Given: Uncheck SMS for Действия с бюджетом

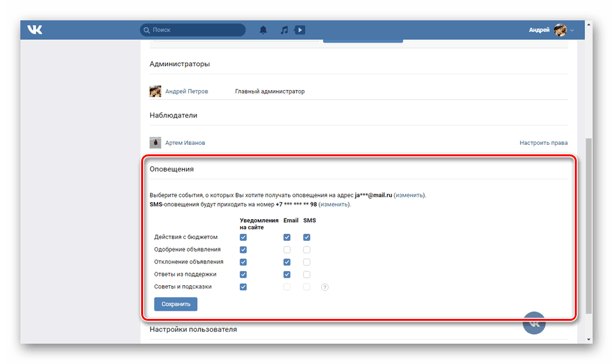Looking at the screenshot, I should point(307,237).
